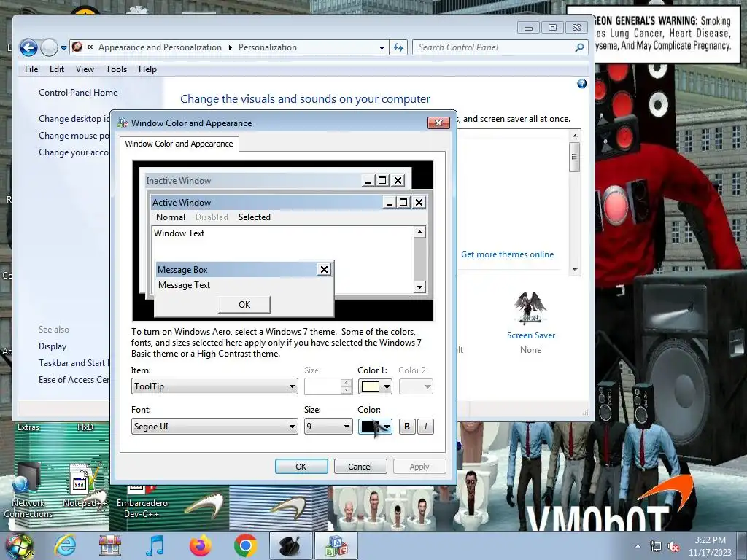Click preview window scrollbar up arrow
Image resolution: width=747 pixels, height=560 pixels.
click(x=419, y=233)
